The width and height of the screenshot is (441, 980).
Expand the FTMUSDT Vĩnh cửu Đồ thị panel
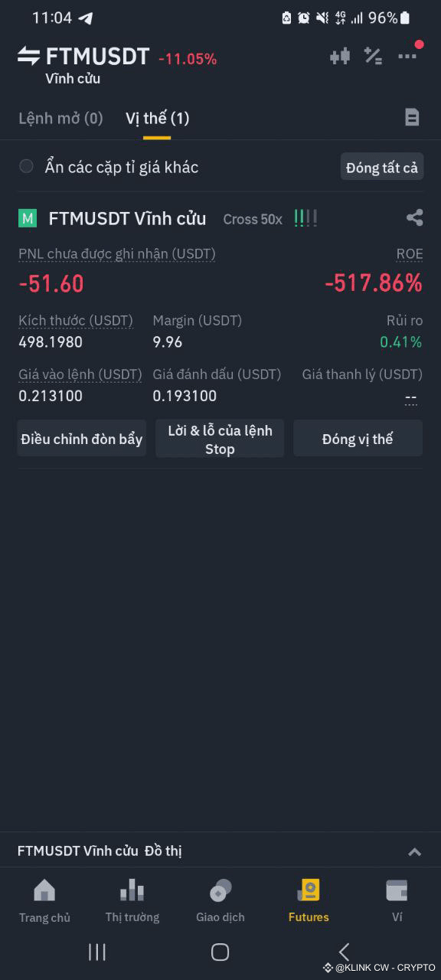pyautogui.click(x=414, y=851)
